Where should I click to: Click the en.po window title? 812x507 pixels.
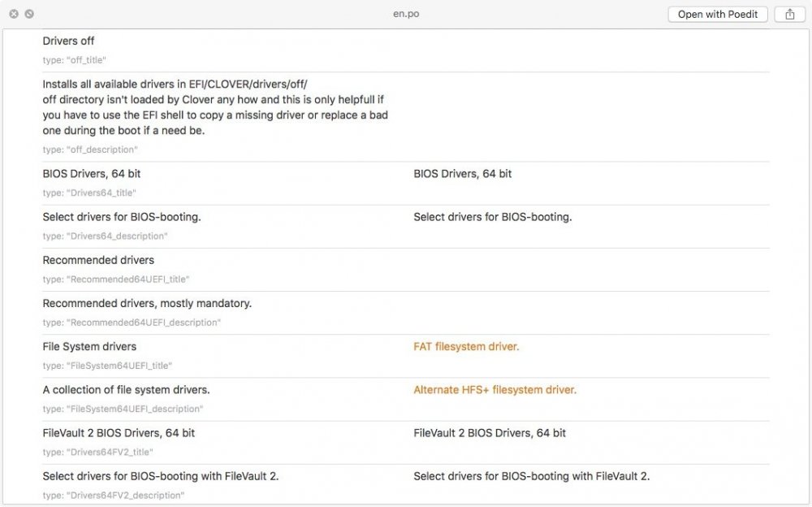coord(406,14)
